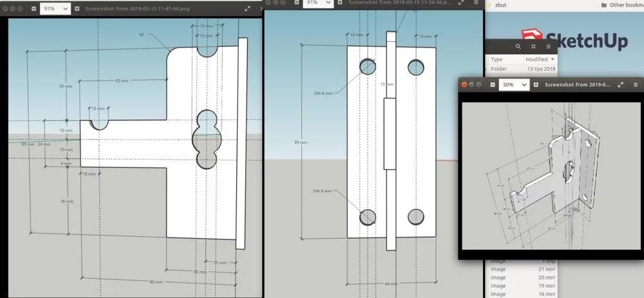Open hamburger menu of the 50% viewer window
The image size is (644, 298).
point(636,84)
